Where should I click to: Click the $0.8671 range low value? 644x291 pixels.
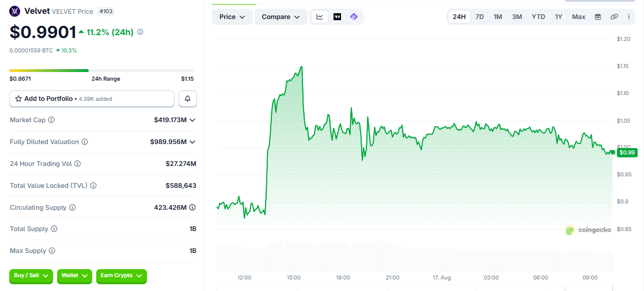click(x=20, y=78)
